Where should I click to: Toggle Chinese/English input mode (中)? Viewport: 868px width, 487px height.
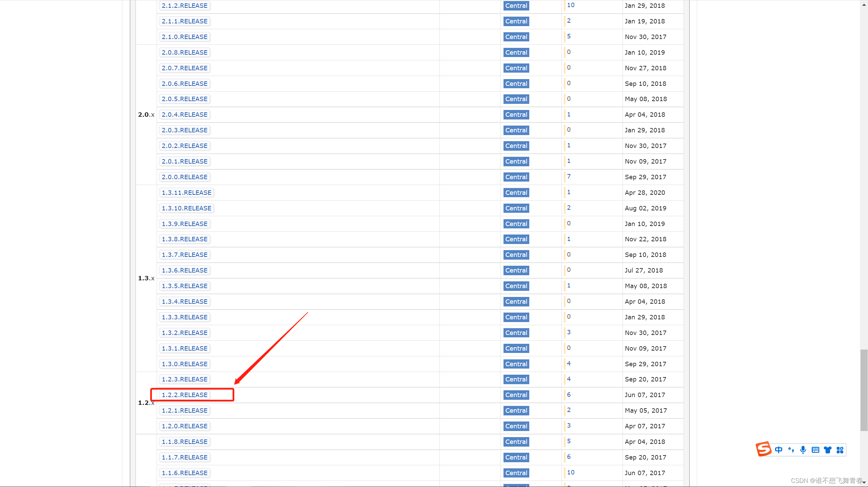point(779,450)
